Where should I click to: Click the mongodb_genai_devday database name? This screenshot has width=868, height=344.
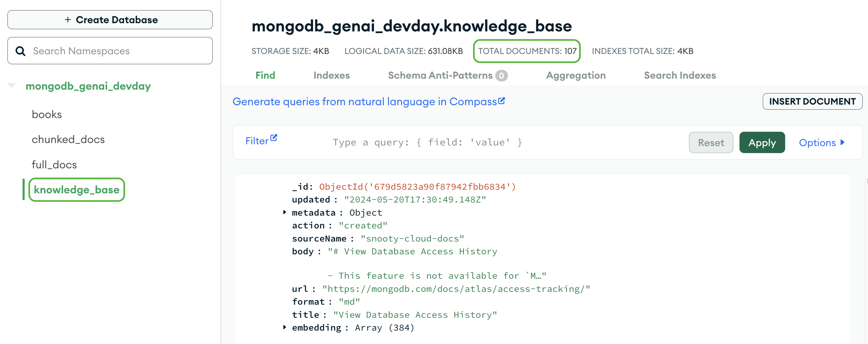pyautogui.click(x=88, y=86)
